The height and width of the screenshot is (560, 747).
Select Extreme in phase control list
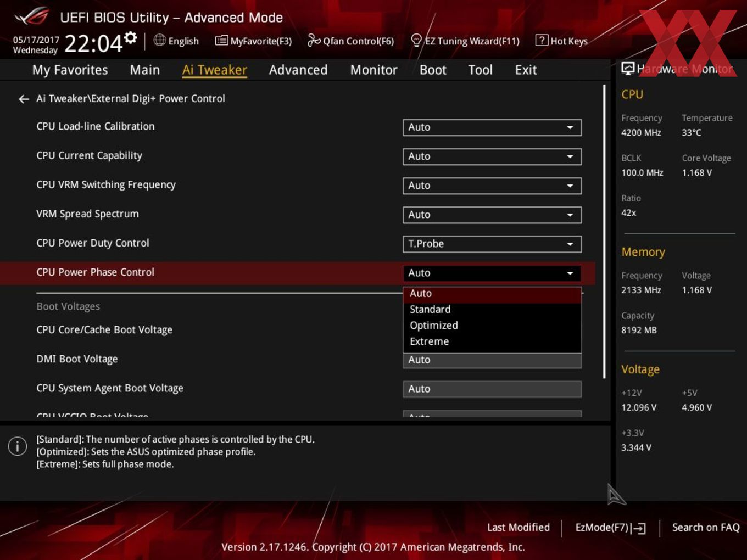coord(492,341)
